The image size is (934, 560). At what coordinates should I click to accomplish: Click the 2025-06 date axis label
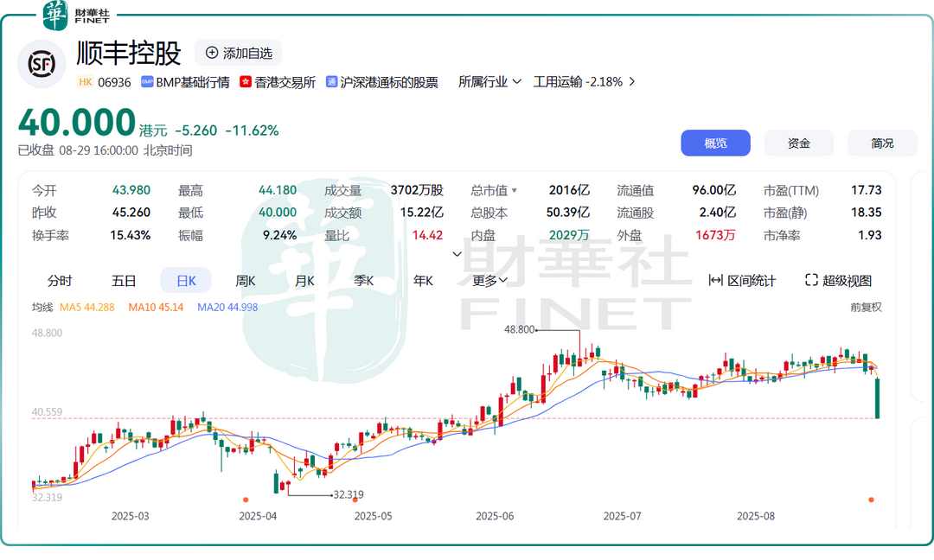(x=495, y=516)
